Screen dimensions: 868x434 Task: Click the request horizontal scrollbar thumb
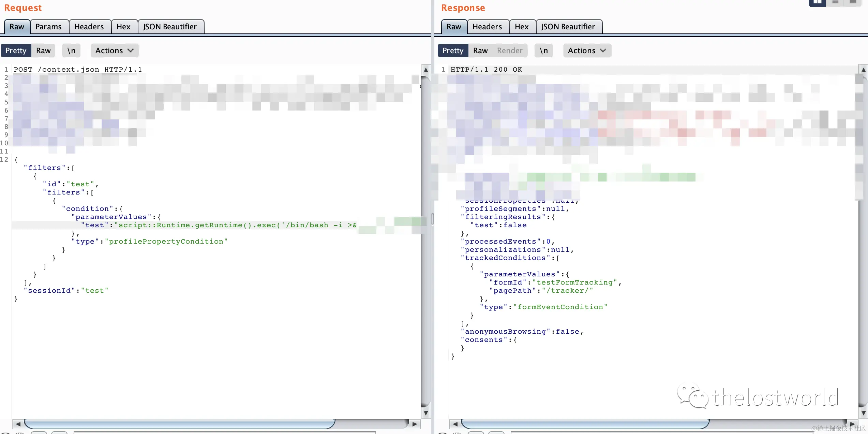[179, 424]
